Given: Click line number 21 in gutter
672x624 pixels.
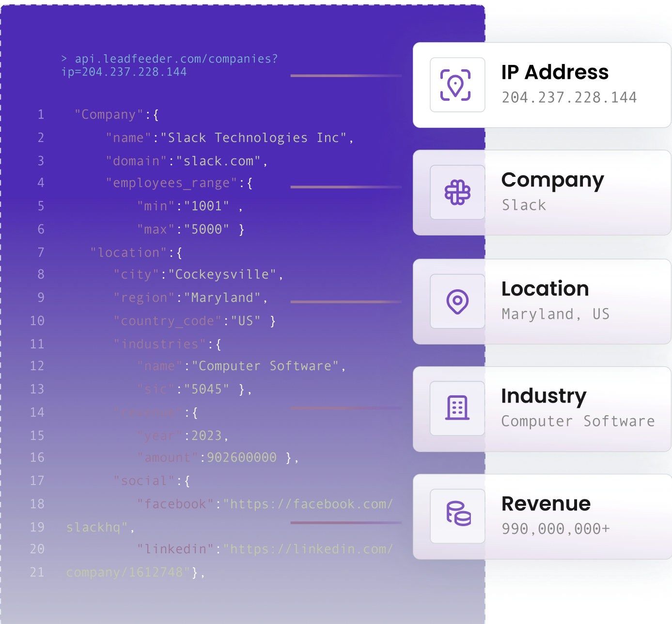Looking at the screenshot, I should point(37,572).
